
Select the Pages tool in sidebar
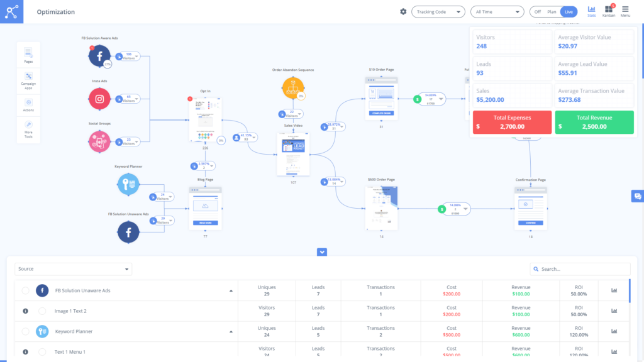pyautogui.click(x=28, y=55)
